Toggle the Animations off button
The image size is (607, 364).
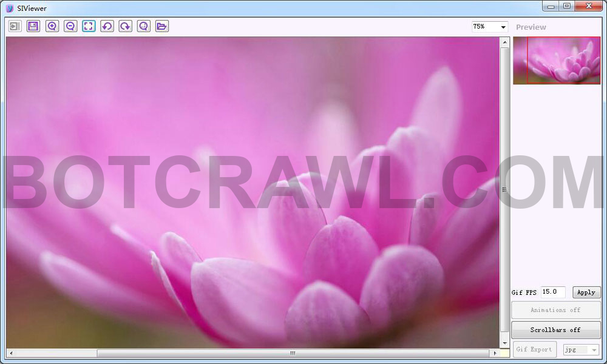coord(555,309)
